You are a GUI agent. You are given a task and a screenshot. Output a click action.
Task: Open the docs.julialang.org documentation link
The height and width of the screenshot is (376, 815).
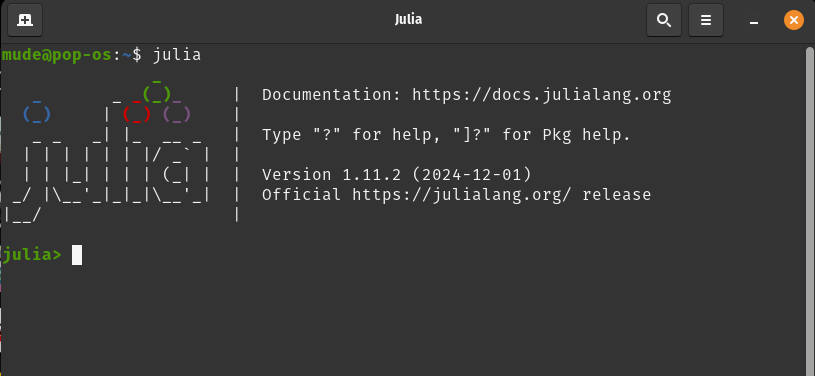pos(542,95)
